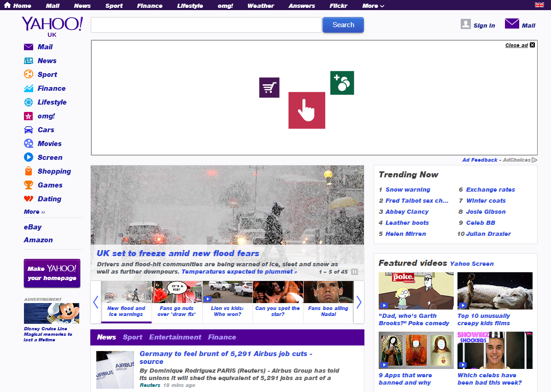Screen dimensions: 551x392
Task: Close the ad using the X icon
Action: point(533,45)
